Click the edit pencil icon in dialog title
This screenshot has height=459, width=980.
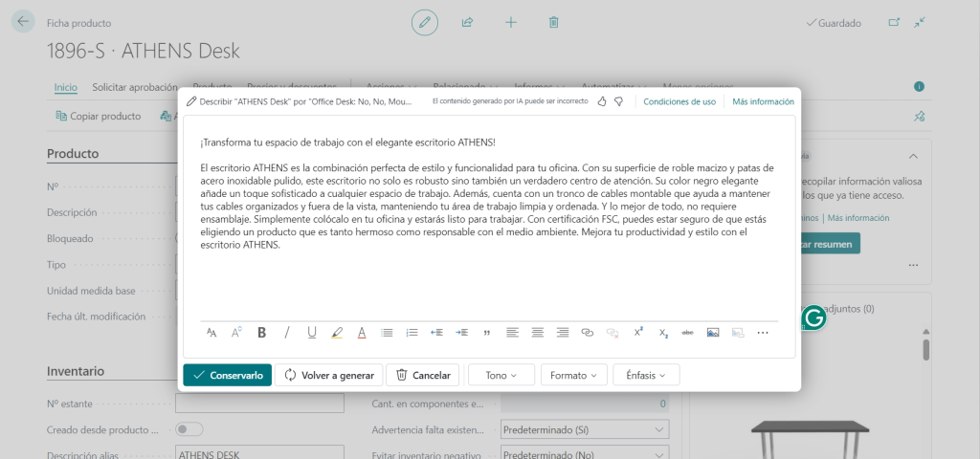click(x=191, y=101)
